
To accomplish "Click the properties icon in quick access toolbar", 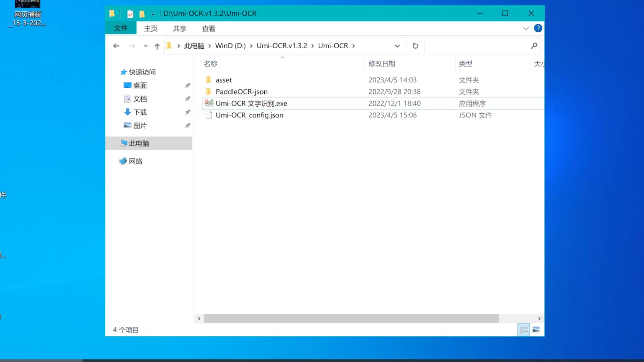I will point(130,14).
